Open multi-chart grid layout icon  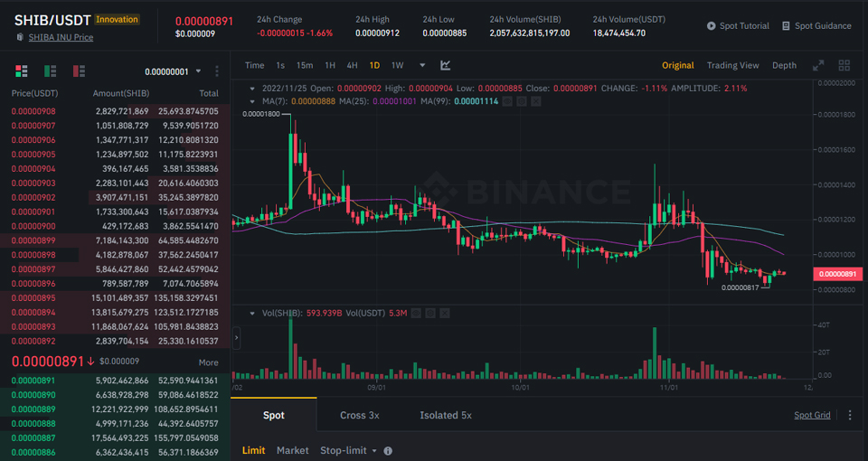[844, 65]
